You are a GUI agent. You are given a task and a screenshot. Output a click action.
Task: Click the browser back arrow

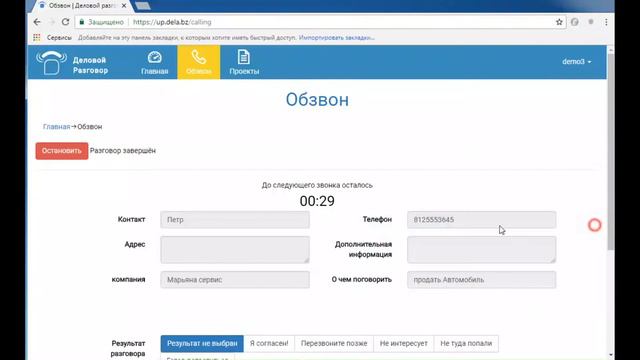pyautogui.click(x=37, y=22)
